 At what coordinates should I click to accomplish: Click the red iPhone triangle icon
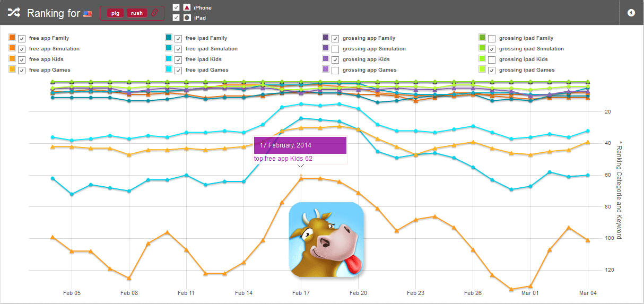[187, 7]
